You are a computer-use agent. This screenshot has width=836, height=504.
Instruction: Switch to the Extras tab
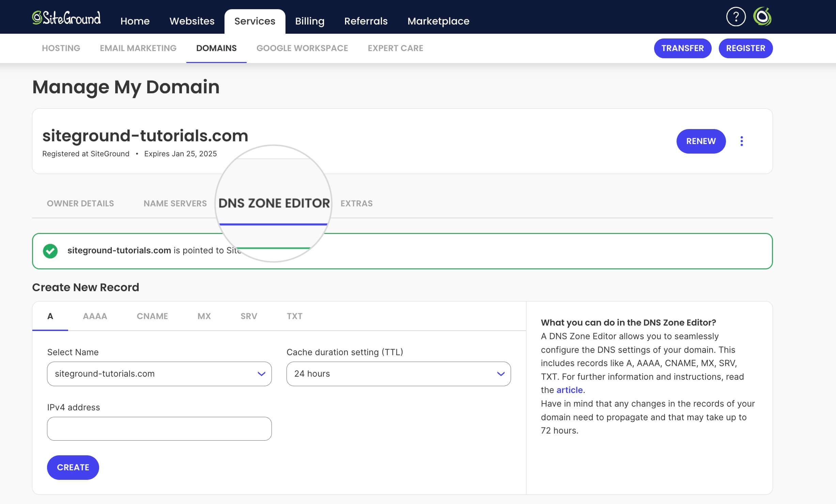pos(356,203)
